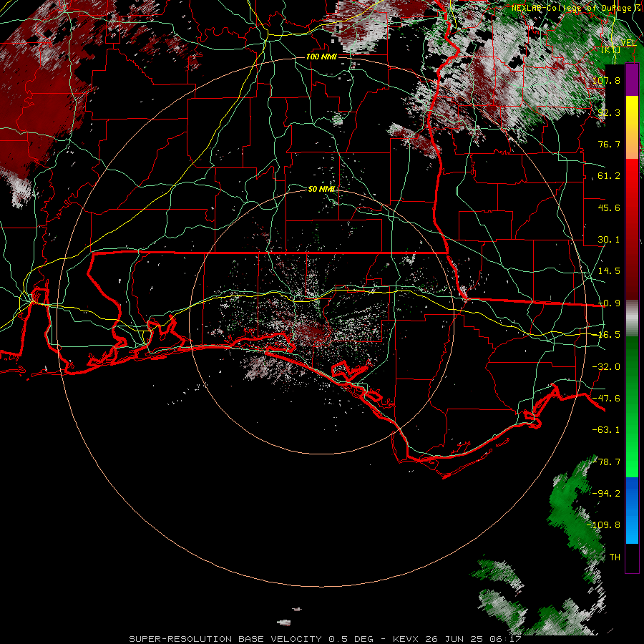Pick the green segment of the velocity scale
This screenshot has width=644, height=644.
pyautogui.click(x=632, y=406)
